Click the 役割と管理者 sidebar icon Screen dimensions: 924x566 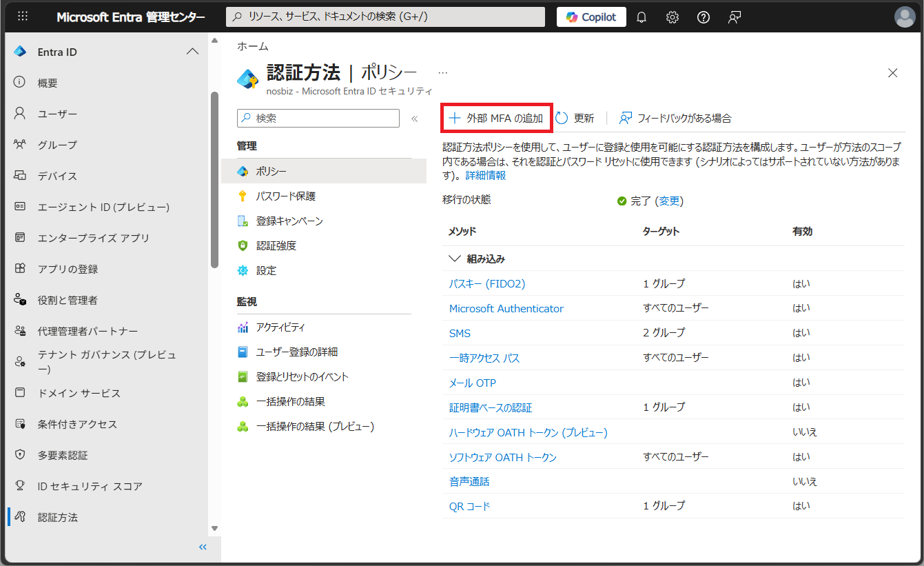click(20, 300)
